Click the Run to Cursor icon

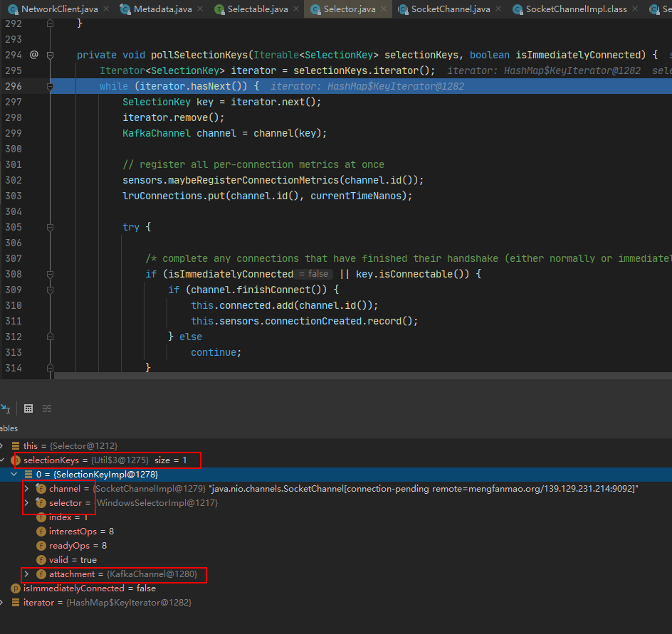point(5,408)
